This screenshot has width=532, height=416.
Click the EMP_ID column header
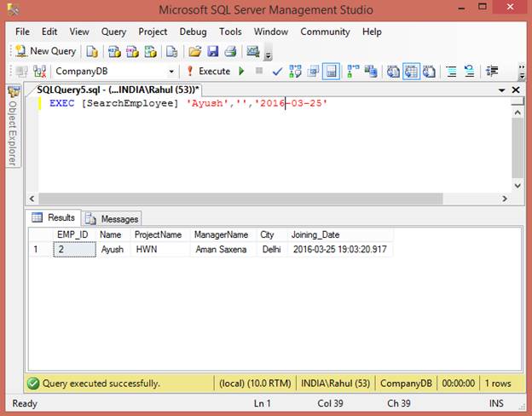coord(74,234)
